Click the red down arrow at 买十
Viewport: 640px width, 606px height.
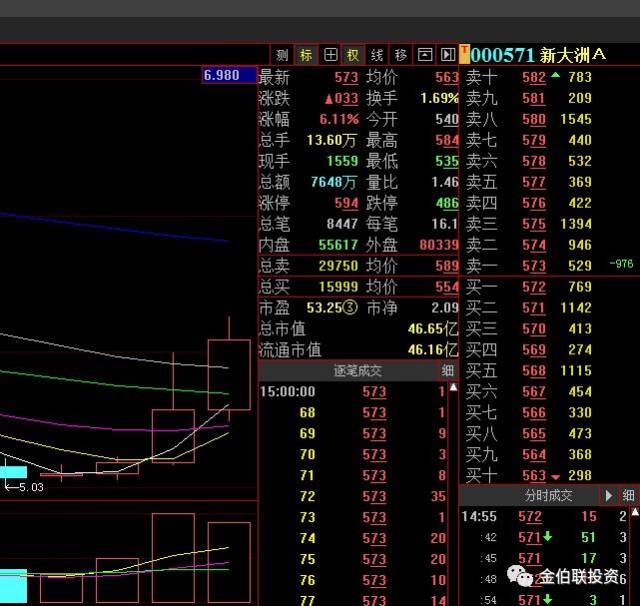click(555, 477)
